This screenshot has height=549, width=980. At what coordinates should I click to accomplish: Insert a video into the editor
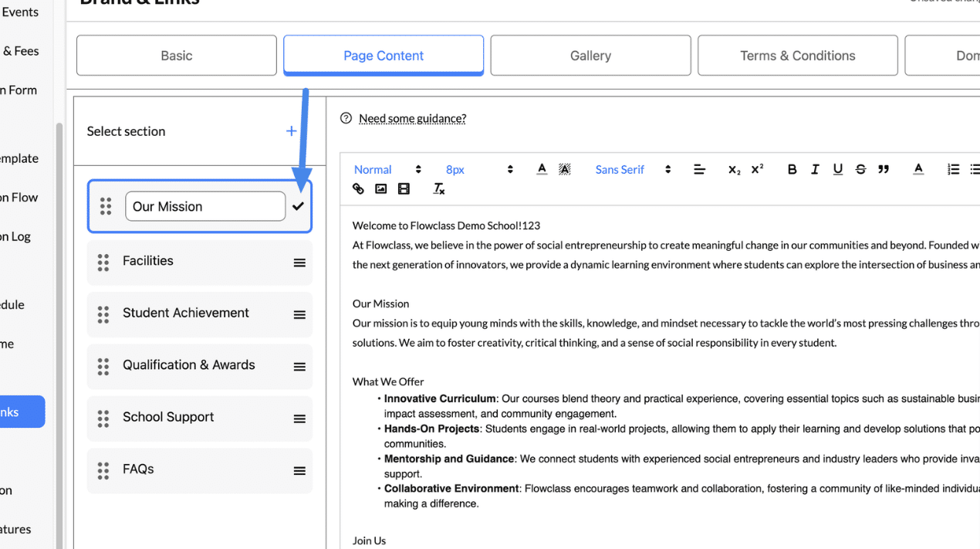tap(404, 188)
